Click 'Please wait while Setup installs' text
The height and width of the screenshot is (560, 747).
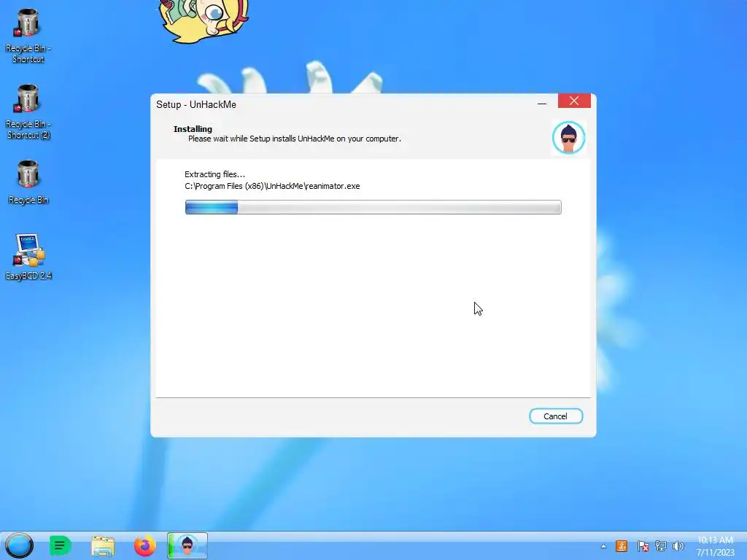295,139
